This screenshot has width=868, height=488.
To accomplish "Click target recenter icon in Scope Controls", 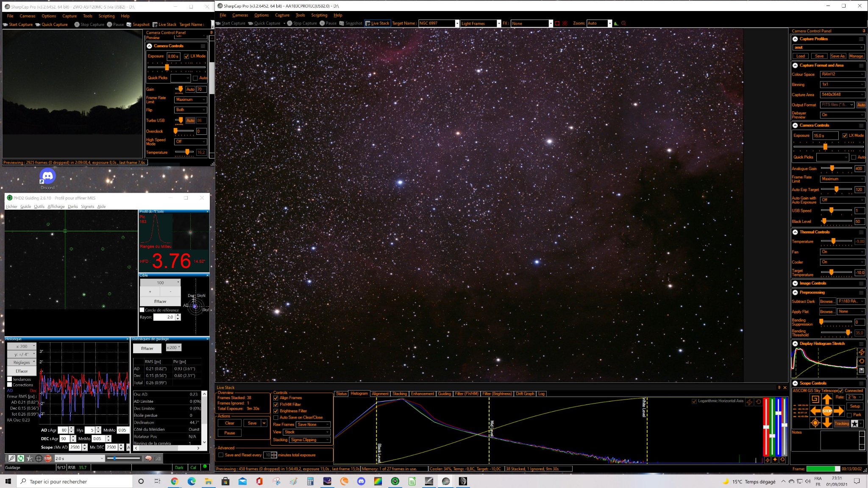I will 815,423.
